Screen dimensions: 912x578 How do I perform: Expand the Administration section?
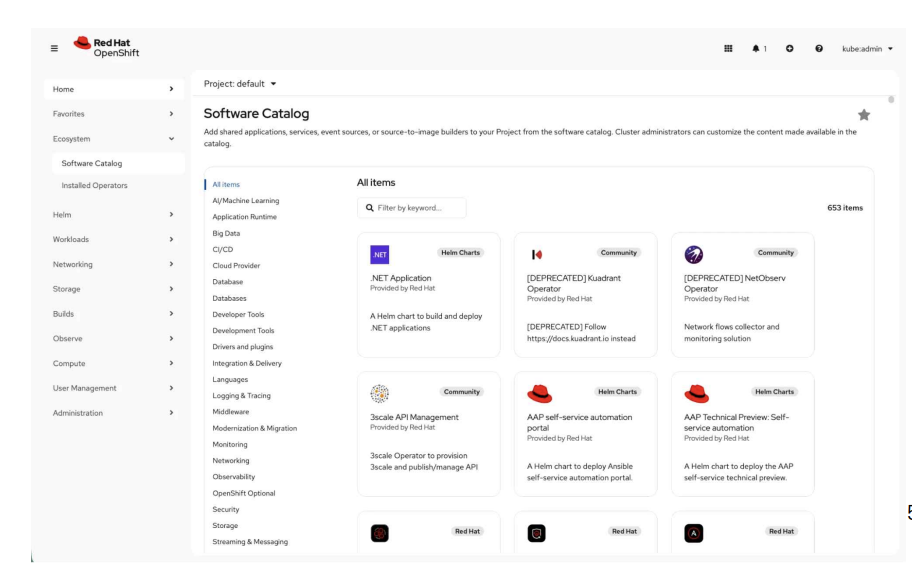tap(113, 413)
